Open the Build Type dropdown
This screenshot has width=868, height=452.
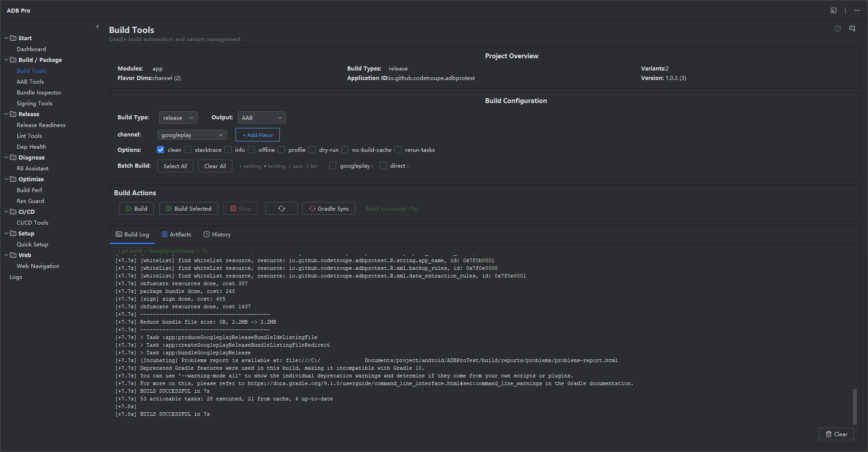[x=178, y=118]
